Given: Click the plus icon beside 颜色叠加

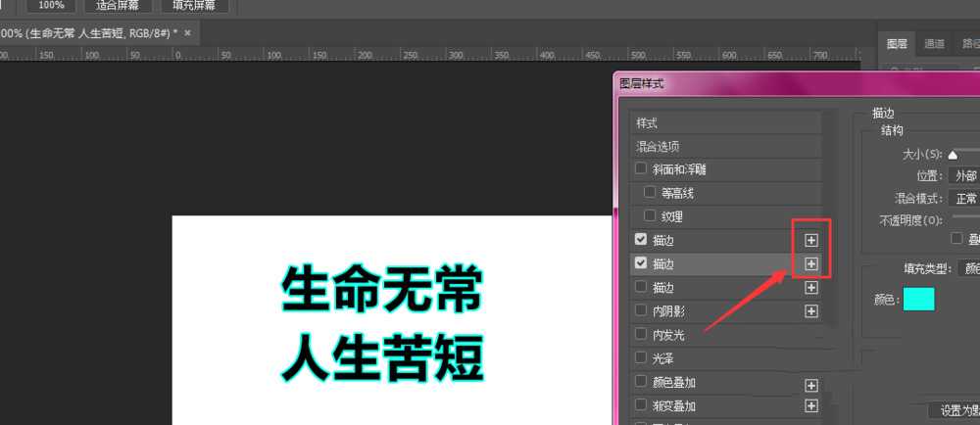Looking at the screenshot, I should (x=811, y=383).
